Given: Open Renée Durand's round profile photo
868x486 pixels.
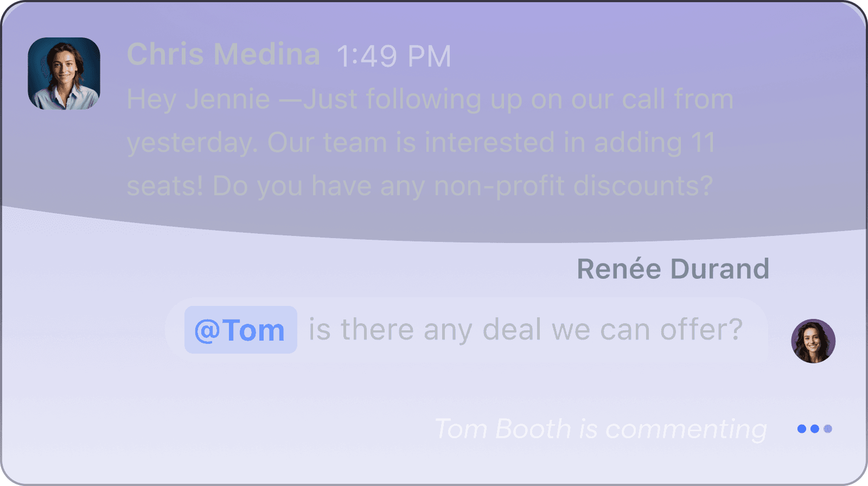Looking at the screenshot, I should 813,341.
